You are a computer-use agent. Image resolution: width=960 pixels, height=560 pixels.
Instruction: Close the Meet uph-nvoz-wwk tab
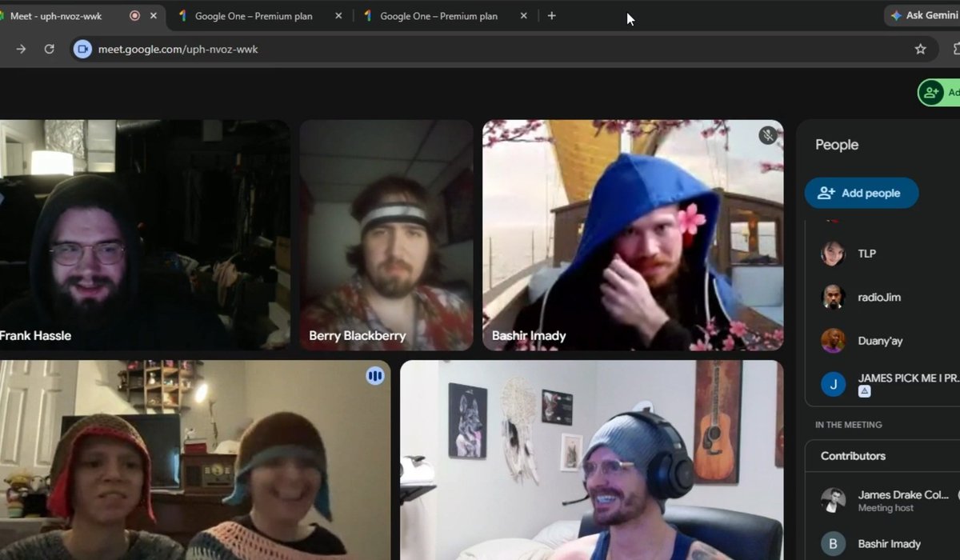click(x=154, y=16)
